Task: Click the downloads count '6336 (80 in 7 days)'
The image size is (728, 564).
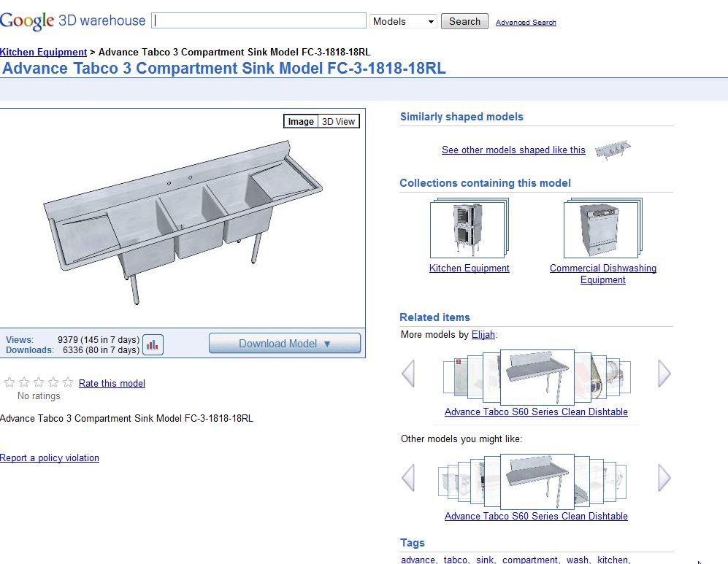Action: [x=101, y=349]
